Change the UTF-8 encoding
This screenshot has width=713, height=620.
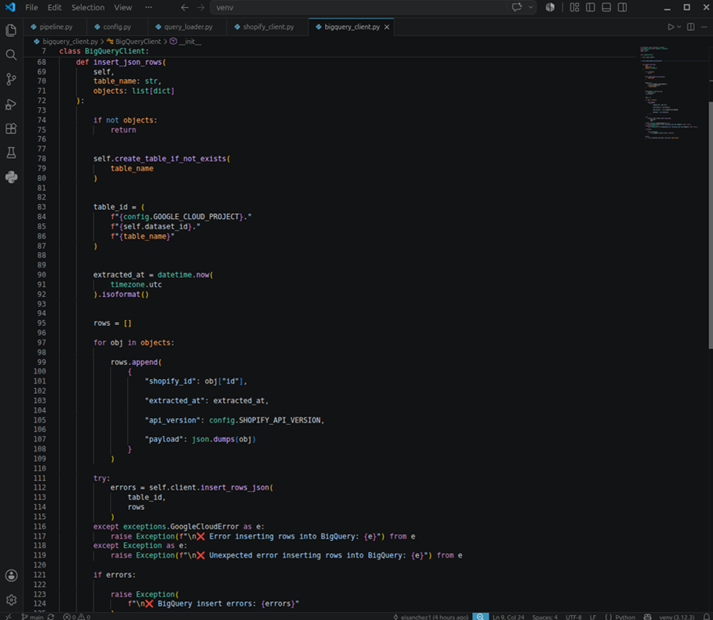pos(573,617)
